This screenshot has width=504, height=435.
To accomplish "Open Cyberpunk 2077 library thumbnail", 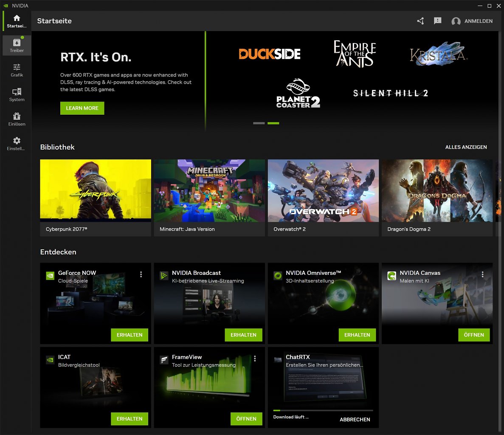I will point(96,190).
